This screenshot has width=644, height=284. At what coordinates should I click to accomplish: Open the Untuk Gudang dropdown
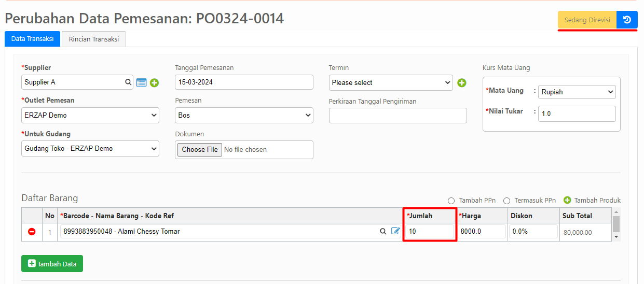[x=90, y=148]
